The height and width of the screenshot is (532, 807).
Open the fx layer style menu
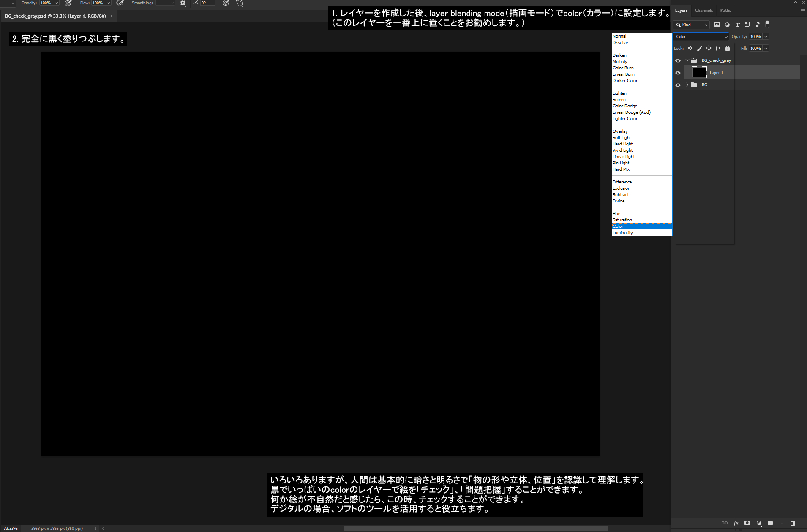click(736, 523)
